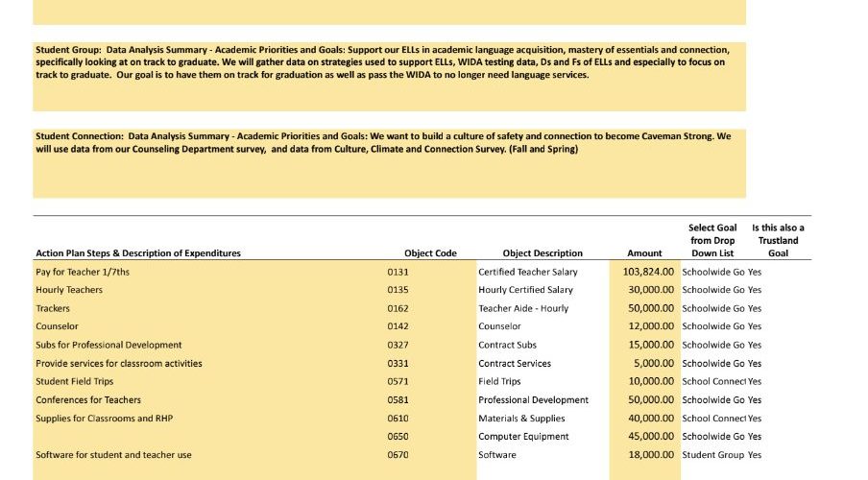Image resolution: width=868 pixels, height=480 pixels.
Task: Click object code 0581
Action: pos(398,399)
